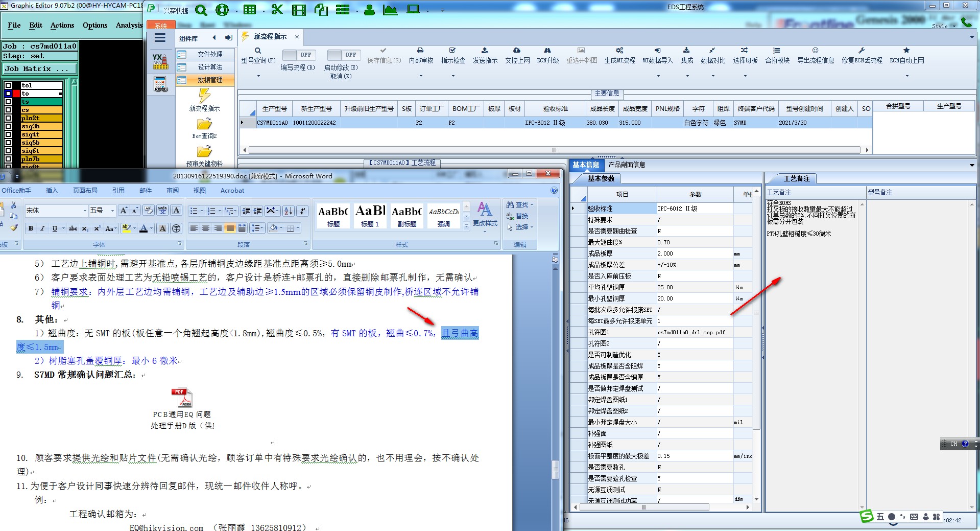Viewport: 980px width, 531px height.
Task: Click Word 替换 button
Action: tap(517, 216)
